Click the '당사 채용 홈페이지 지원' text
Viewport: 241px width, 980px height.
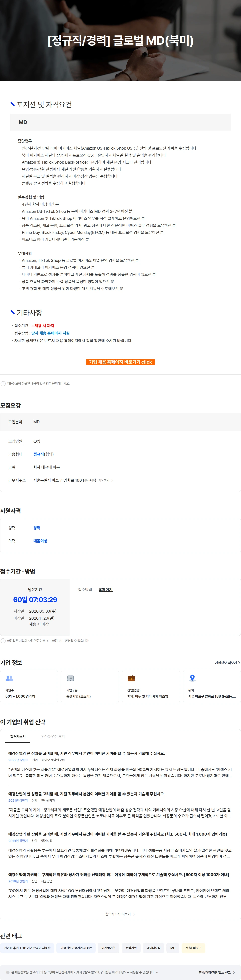[x=50, y=333]
